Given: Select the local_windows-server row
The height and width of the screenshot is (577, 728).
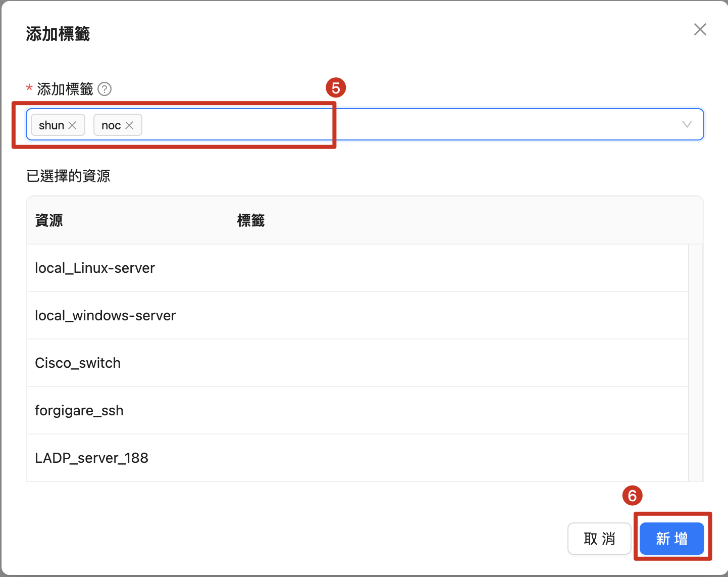Looking at the screenshot, I should pyautogui.click(x=105, y=316).
